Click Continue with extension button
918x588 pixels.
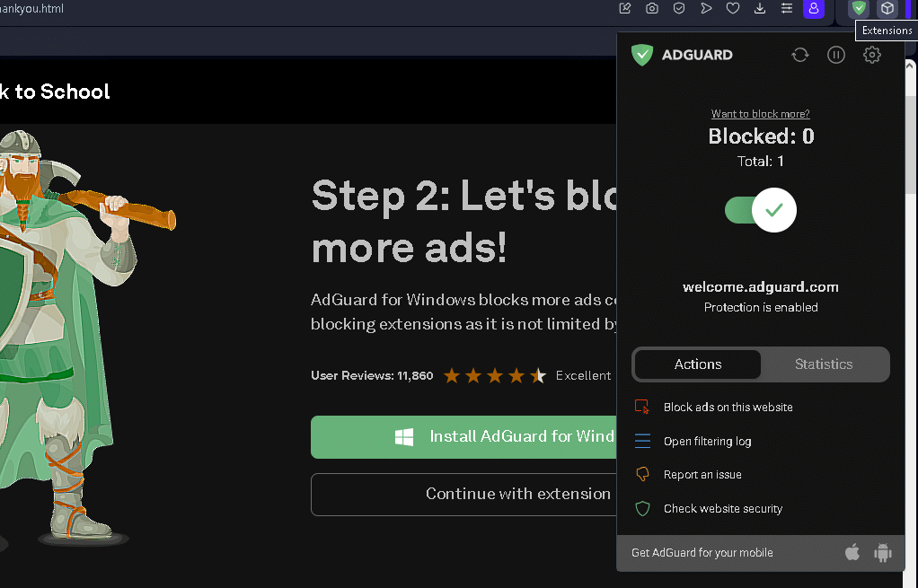(463, 494)
